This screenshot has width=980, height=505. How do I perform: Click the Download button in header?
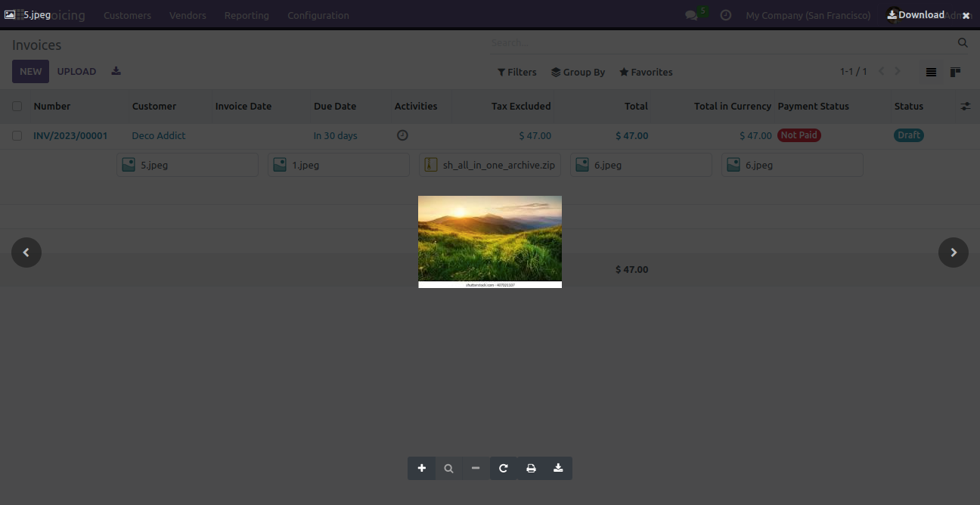[916, 14]
